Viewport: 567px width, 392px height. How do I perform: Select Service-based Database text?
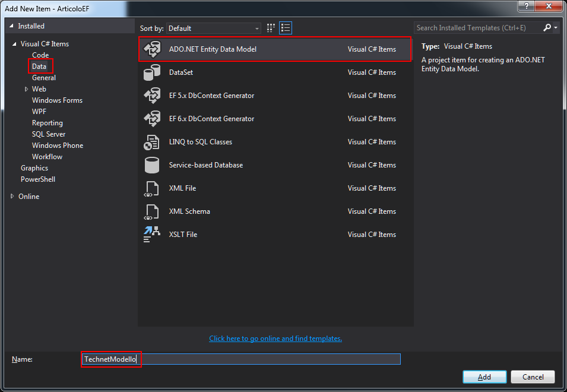pos(206,165)
